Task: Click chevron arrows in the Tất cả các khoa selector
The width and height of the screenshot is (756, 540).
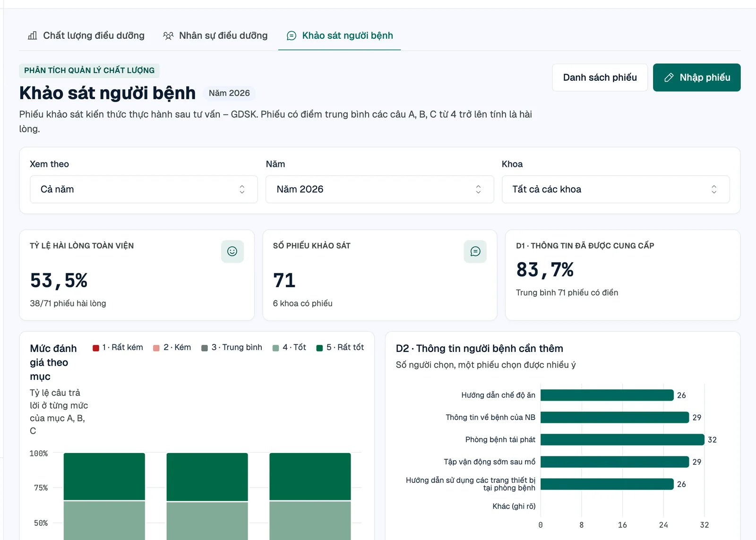Action: coord(714,189)
